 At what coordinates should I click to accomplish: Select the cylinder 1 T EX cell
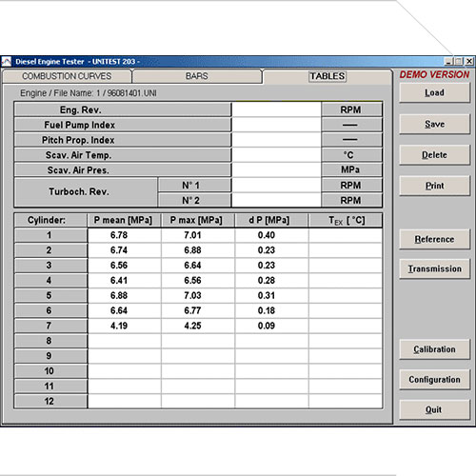pos(346,235)
